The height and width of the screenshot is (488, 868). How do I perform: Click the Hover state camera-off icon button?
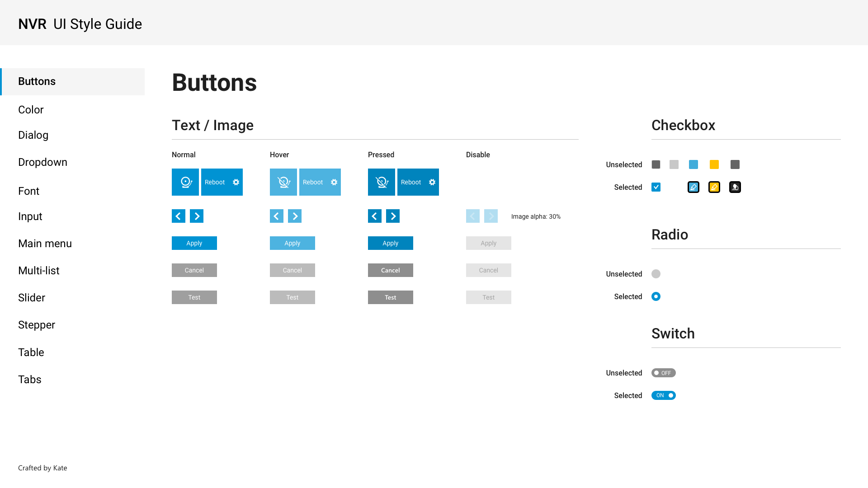click(283, 182)
